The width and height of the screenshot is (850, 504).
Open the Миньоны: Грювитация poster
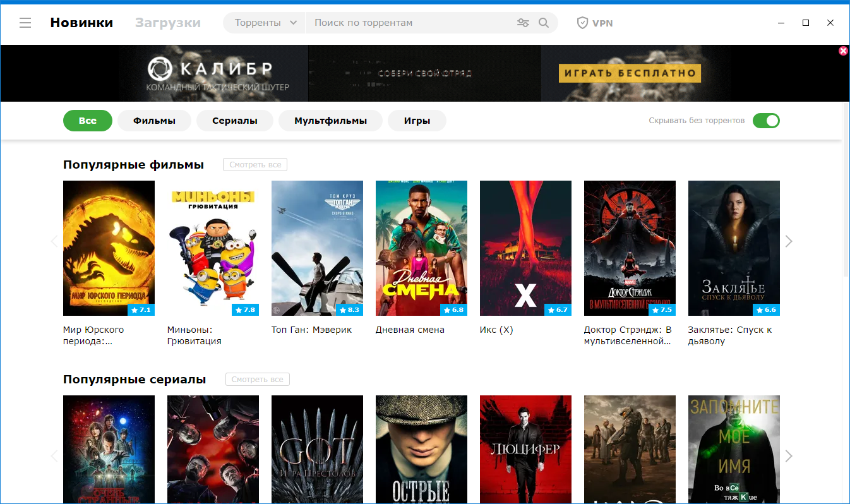(213, 248)
